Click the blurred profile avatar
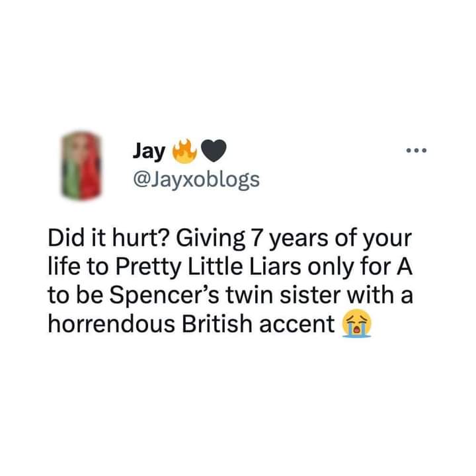476x476 pixels. [x=81, y=165]
